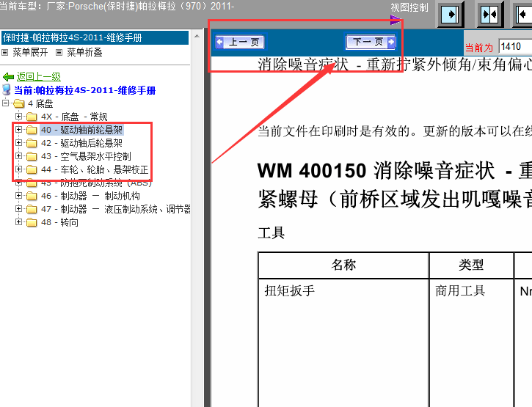Expand the 40 - 驱动轴前轮悬架 node

click(x=18, y=130)
